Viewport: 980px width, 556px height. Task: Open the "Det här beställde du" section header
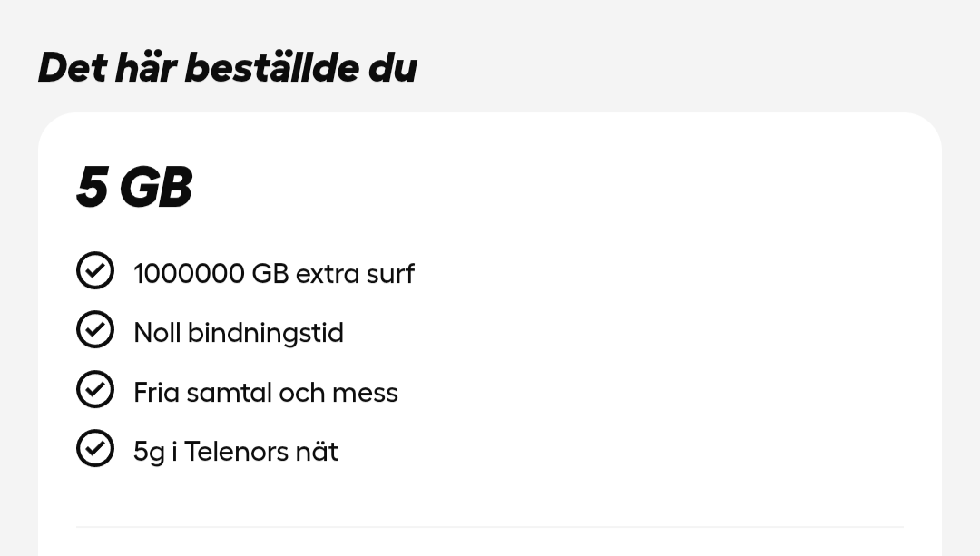click(x=227, y=67)
